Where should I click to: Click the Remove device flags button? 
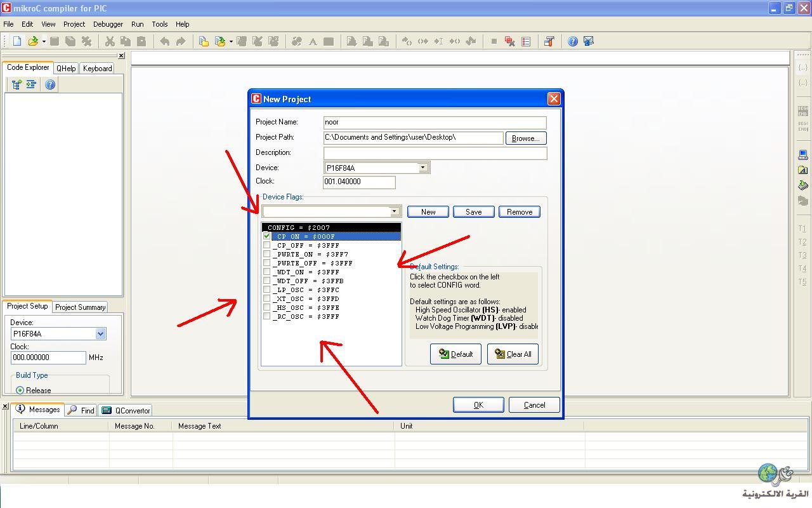point(520,211)
